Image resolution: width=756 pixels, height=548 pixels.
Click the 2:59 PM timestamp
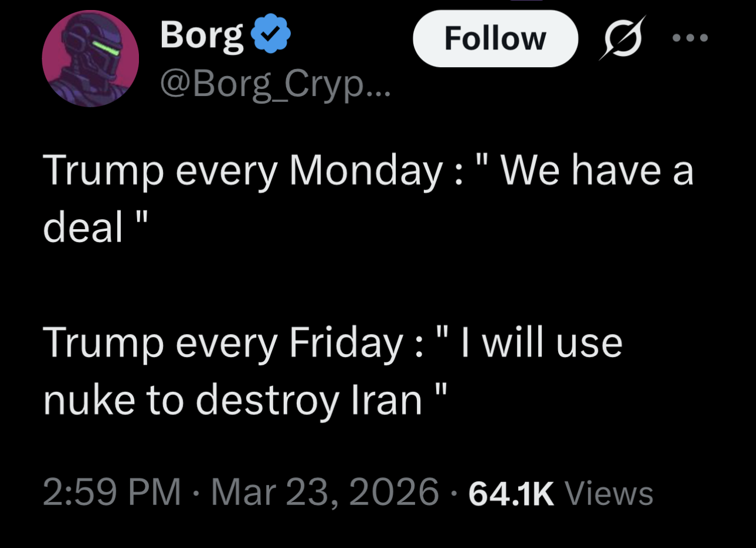[x=112, y=492]
